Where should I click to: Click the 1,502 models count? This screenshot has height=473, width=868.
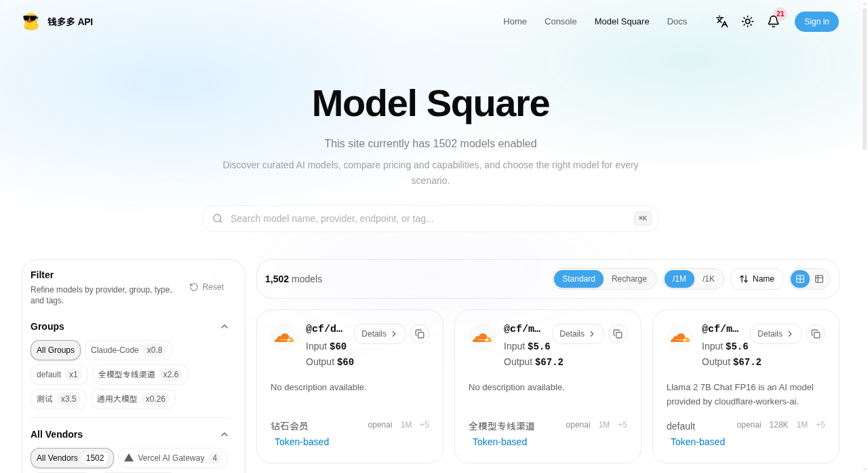click(x=294, y=279)
